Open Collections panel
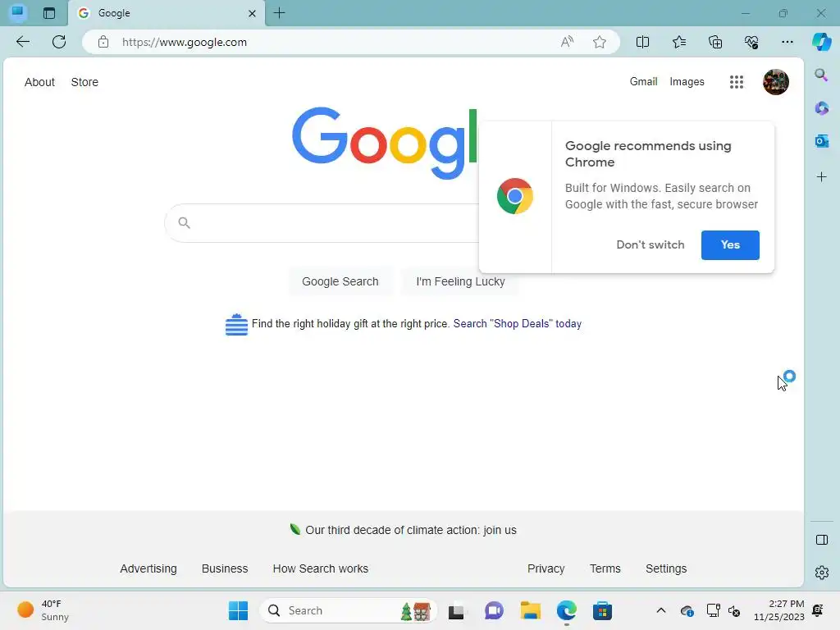This screenshot has height=630, width=840. [715, 42]
